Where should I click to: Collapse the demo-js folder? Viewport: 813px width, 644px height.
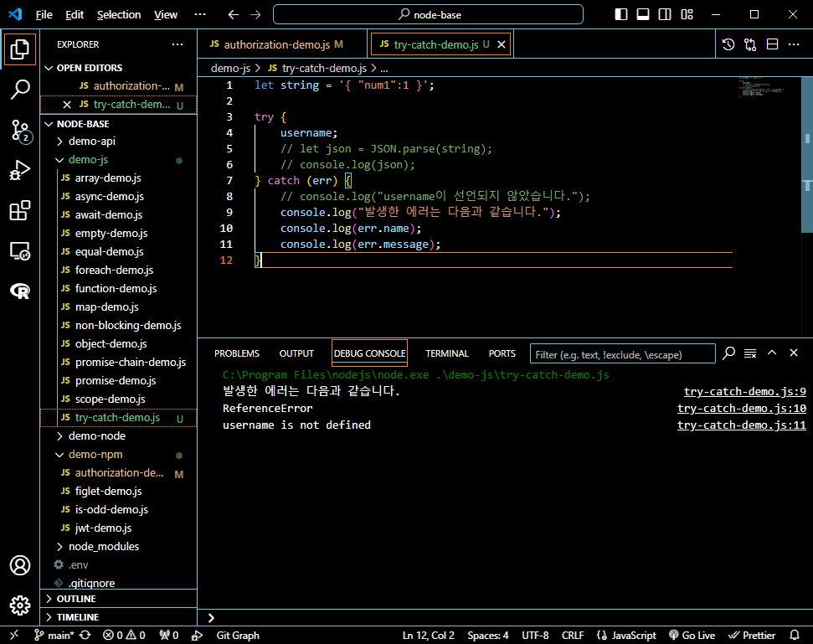click(x=118, y=160)
